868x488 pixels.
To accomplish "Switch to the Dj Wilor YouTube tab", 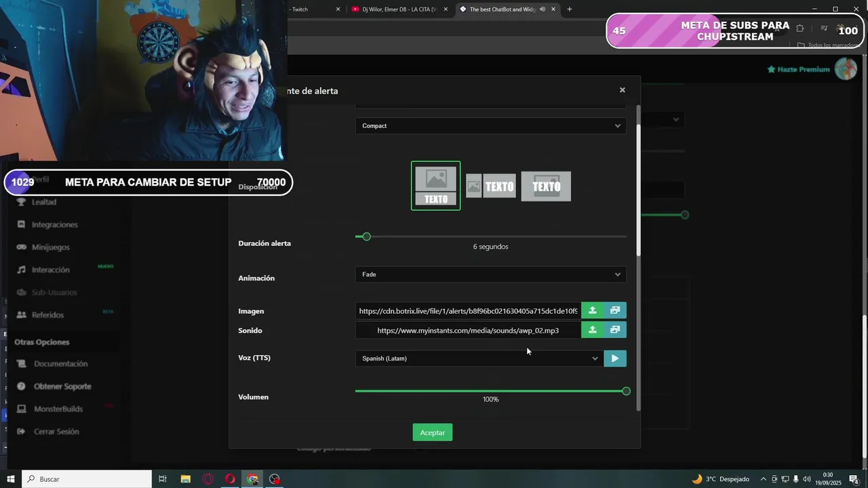I will [398, 9].
